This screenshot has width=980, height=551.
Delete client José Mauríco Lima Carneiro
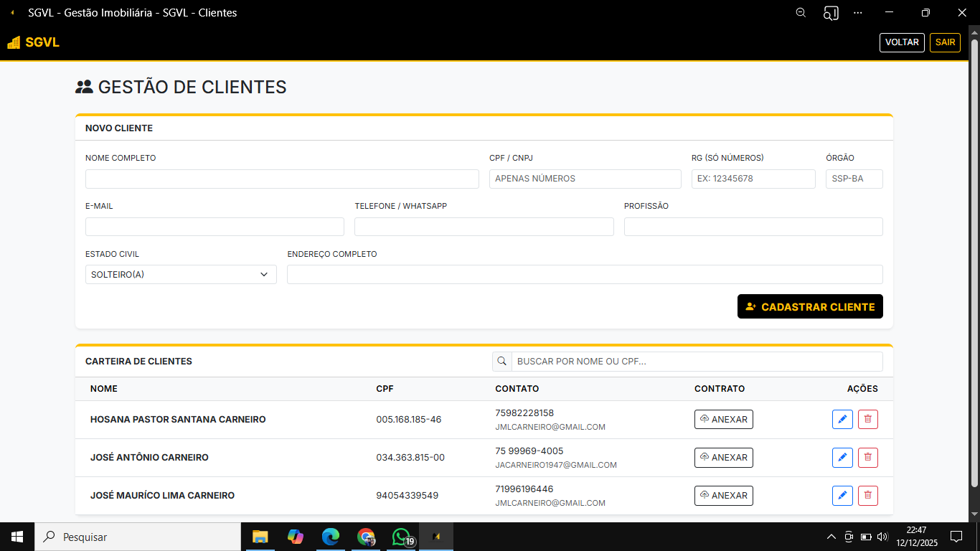pos(867,496)
